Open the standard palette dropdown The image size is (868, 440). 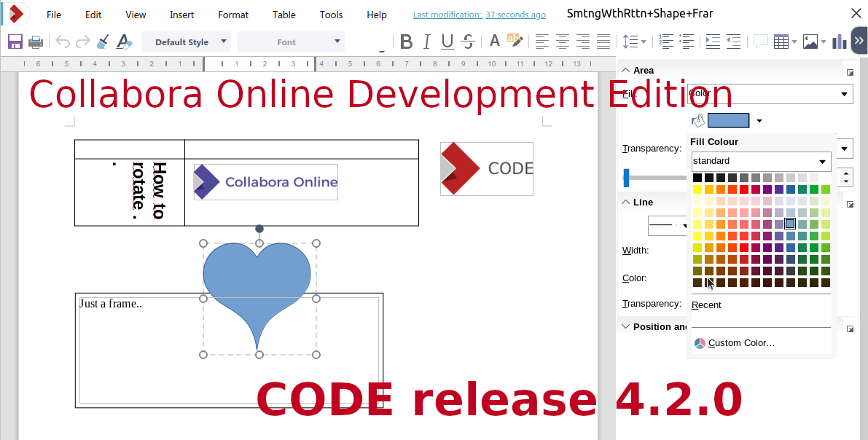pyautogui.click(x=761, y=161)
